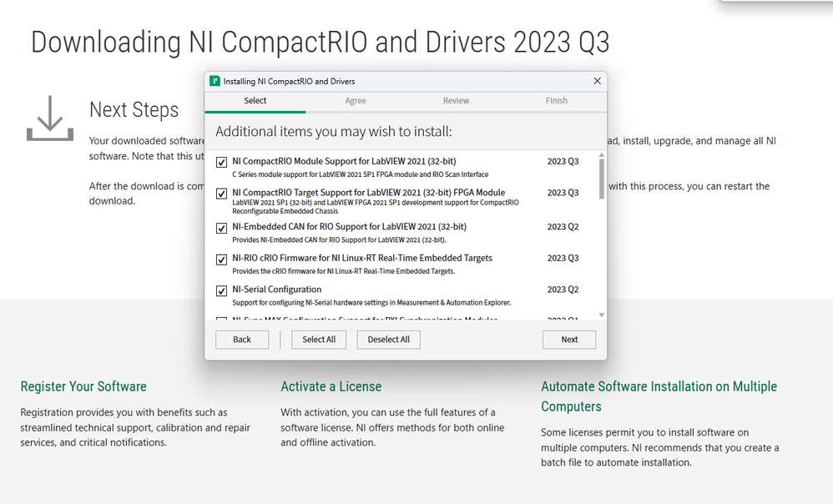Click paragraph 'Some licenses permit you to install software'
The width and height of the screenshot is (833, 504).
[660, 448]
